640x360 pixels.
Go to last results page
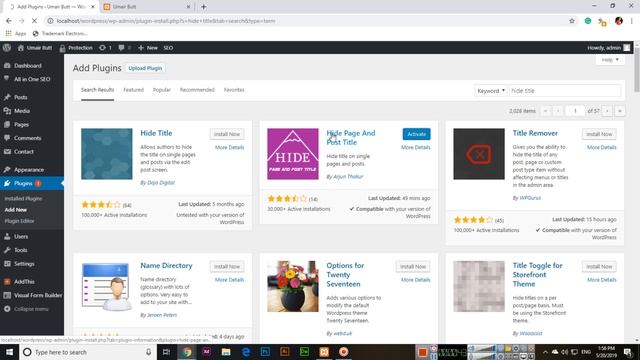click(620, 111)
